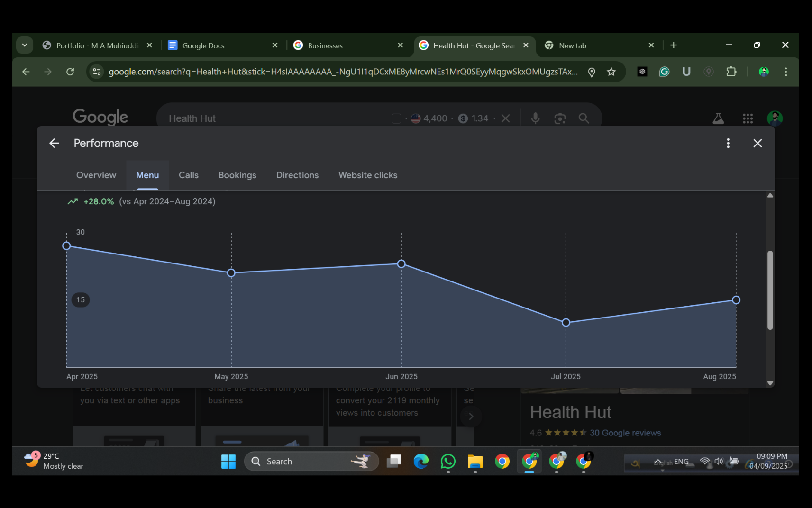Switch to the Calls tab
Viewport: 812px width, 508px height.
click(x=188, y=175)
